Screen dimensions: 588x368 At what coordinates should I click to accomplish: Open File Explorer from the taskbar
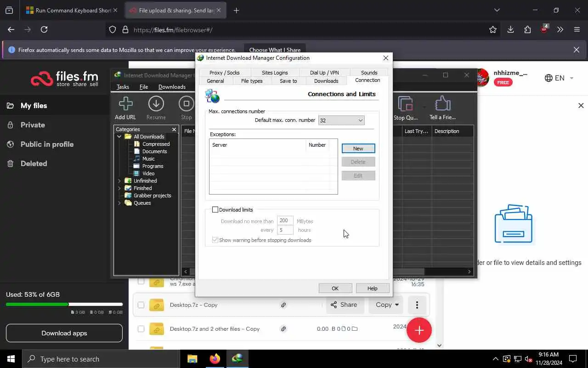coord(192,359)
